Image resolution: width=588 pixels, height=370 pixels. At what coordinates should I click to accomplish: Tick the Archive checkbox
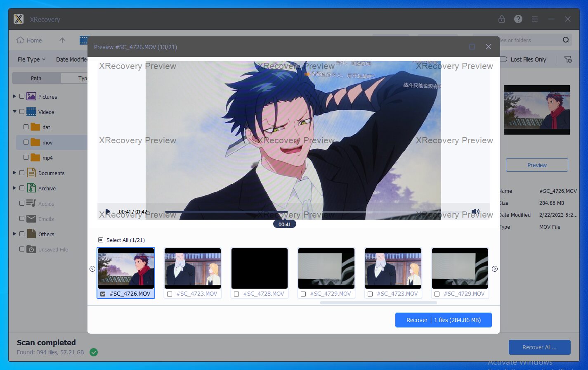tap(22, 188)
